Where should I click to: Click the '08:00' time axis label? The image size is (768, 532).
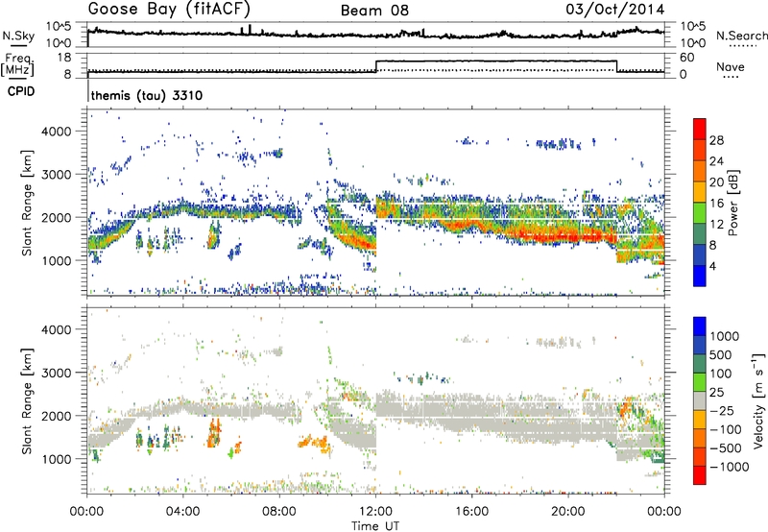(x=279, y=512)
